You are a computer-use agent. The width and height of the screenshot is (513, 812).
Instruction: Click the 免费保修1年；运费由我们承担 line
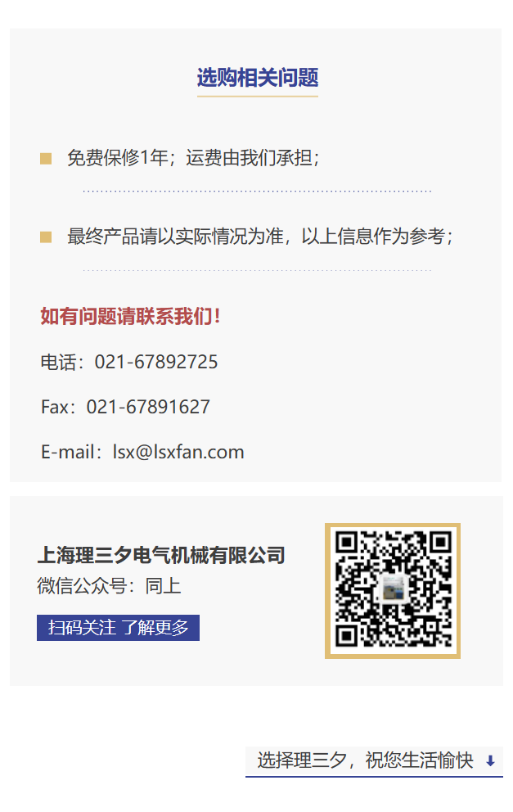pyautogui.click(x=194, y=158)
